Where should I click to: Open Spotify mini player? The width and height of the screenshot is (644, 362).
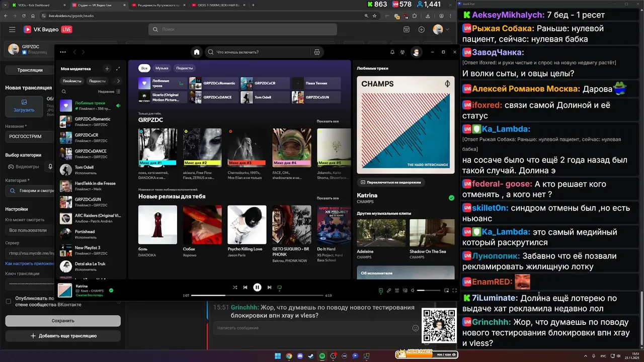click(446, 290)
